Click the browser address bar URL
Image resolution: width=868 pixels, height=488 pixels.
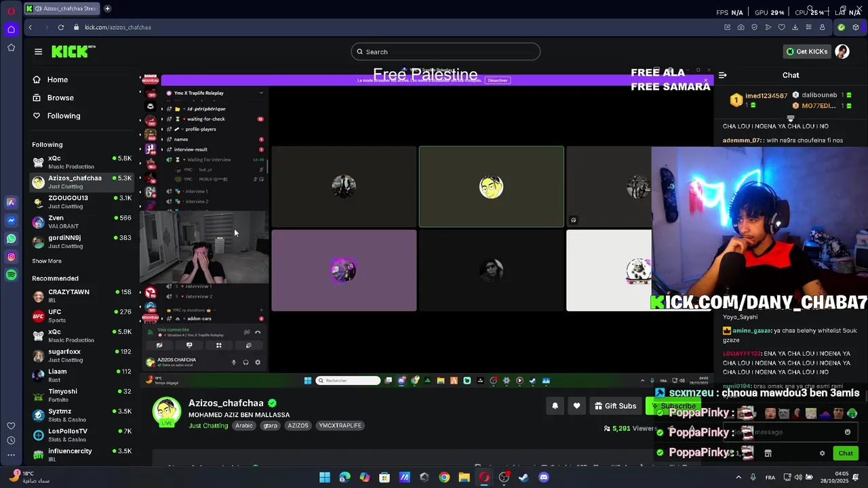(118, 27)
